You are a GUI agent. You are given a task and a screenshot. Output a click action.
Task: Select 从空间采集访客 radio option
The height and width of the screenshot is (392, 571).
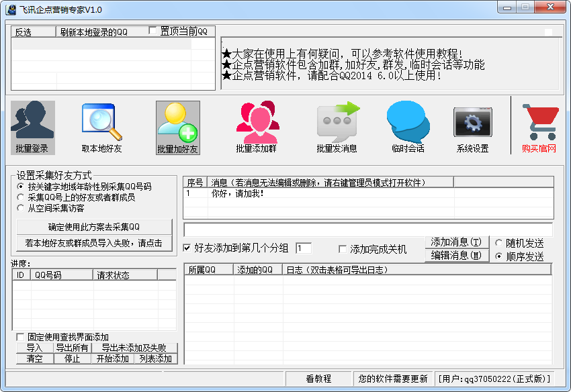click(21, 208)
